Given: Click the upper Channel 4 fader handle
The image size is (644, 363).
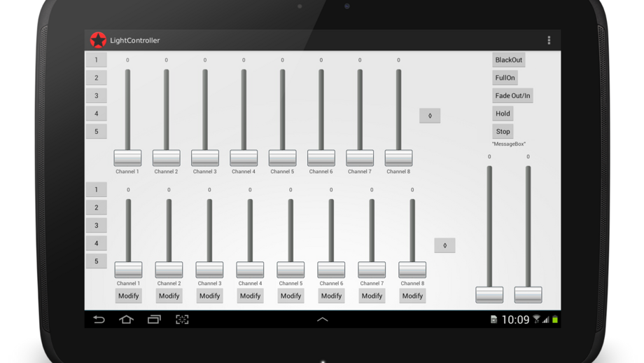Looking at the screenshot, I should point(244,158).
